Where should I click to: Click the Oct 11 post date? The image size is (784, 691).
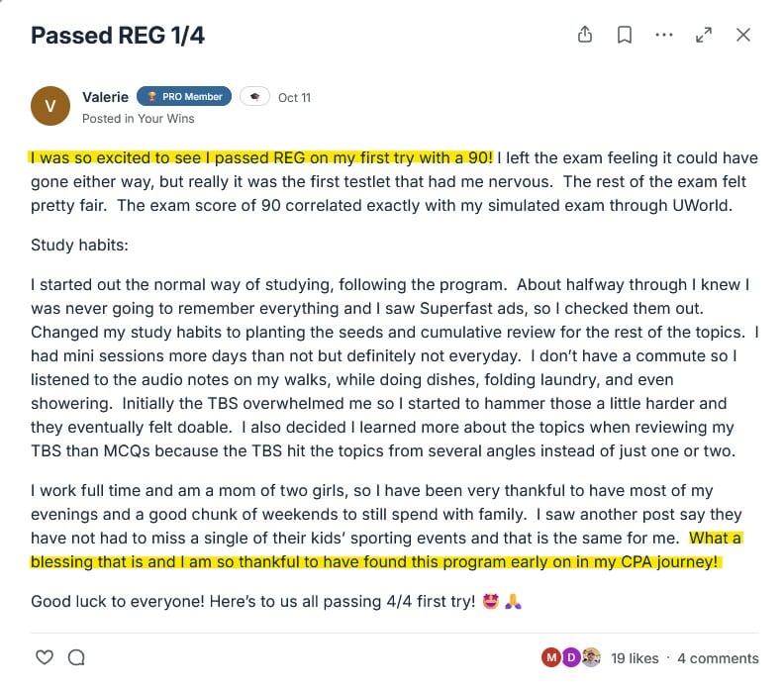tap(294, 97)
